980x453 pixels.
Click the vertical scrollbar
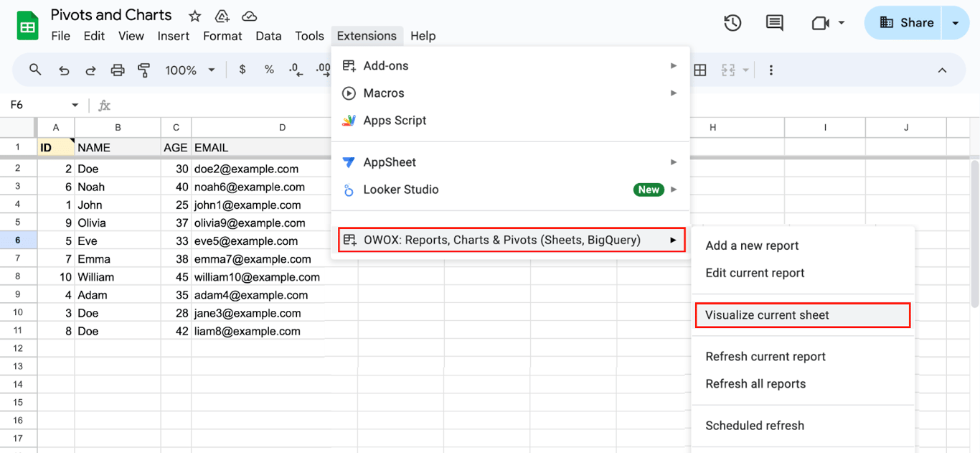point(974,234)
